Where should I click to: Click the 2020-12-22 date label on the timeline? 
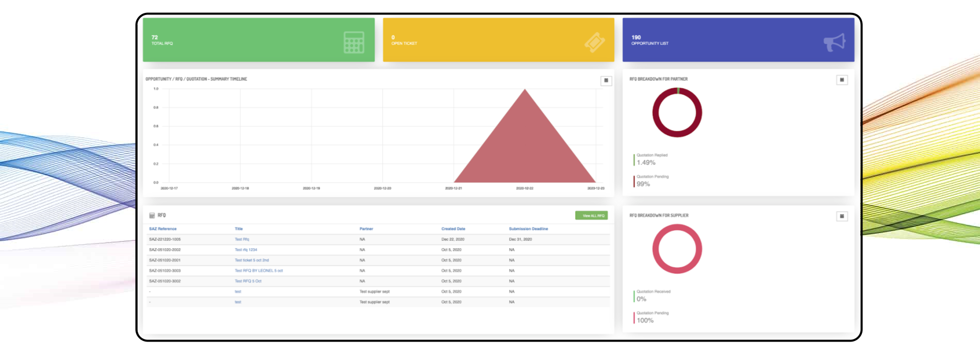(x=525, y=188)
